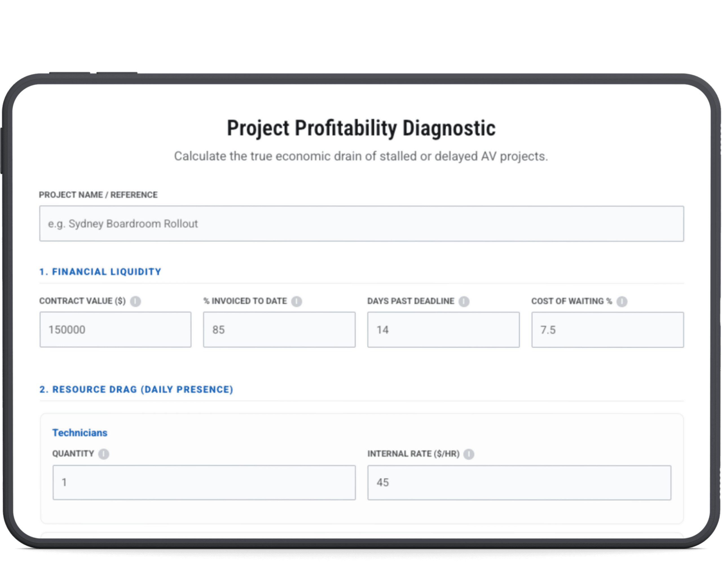Click the Financial Liquidity section heading
722x588 pixels.
pos(100,271)
